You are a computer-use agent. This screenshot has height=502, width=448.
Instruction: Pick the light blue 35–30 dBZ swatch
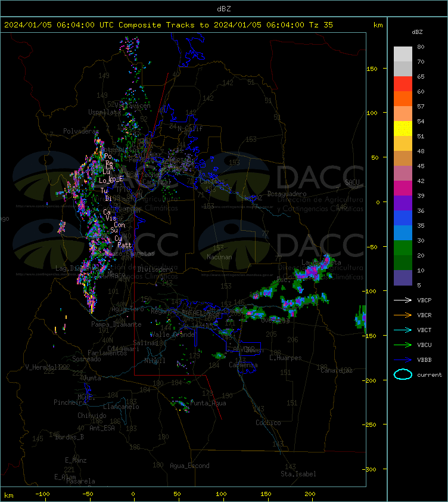coord(403,233)
